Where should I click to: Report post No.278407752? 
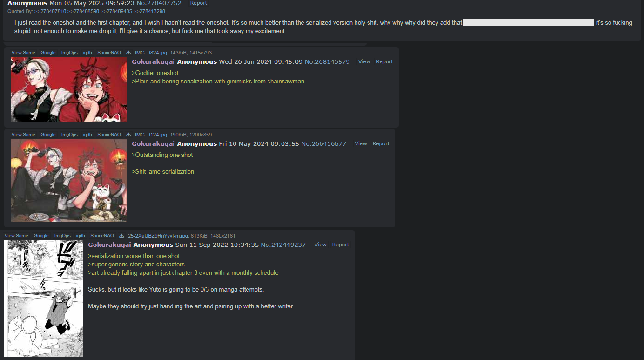[199, 3]
